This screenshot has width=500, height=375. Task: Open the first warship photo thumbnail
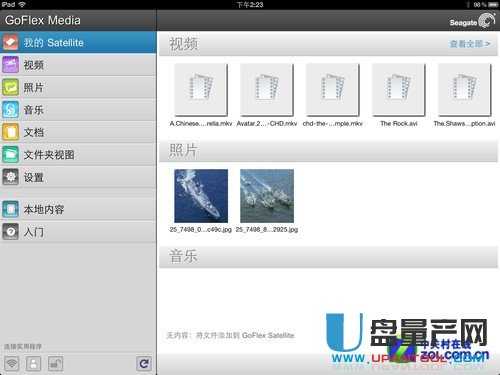[201, 196]
